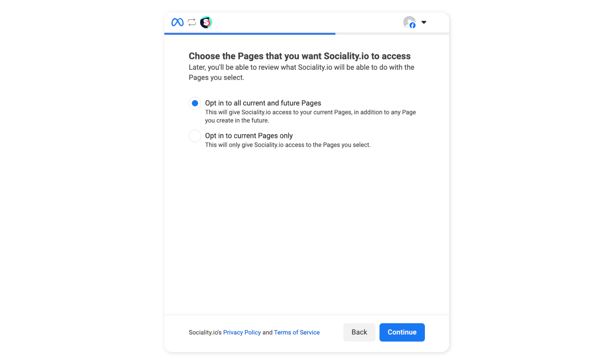Choose the 'Opt in to current Pages only' label
Image resolution: width=613 pixels, height=364 pixels.
coord(249,136)
